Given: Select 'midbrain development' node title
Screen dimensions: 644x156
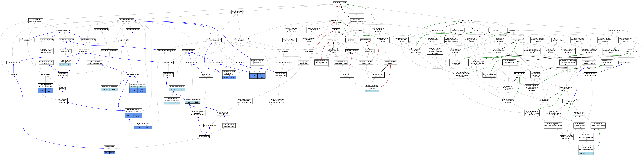Looking at the screenshot, I should pyautogui.click(x=138, y=84).
